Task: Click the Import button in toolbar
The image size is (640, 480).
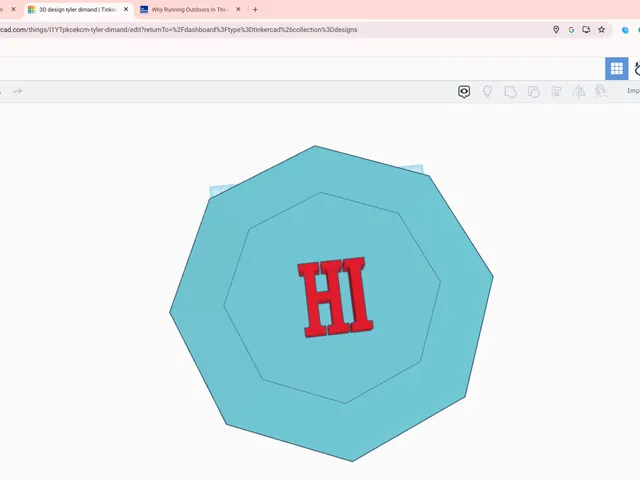Action: [x=633, y=91]
